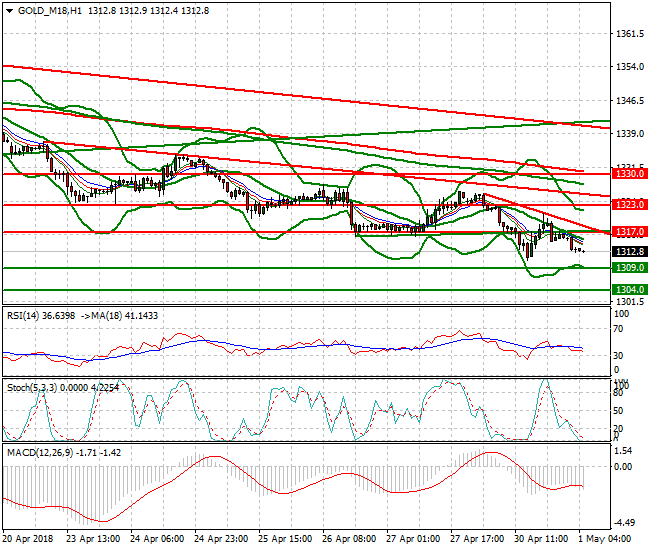Click the MACD(12,26,9) indicator label
The image size is (650, 550).
click(39, 453)
